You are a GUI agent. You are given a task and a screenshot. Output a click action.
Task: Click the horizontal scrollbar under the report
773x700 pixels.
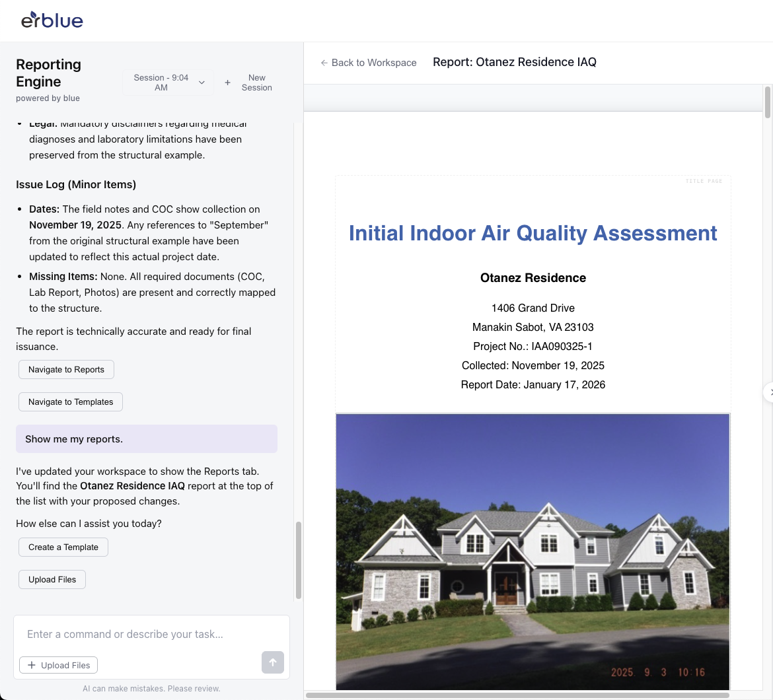(x=517, y=695)
